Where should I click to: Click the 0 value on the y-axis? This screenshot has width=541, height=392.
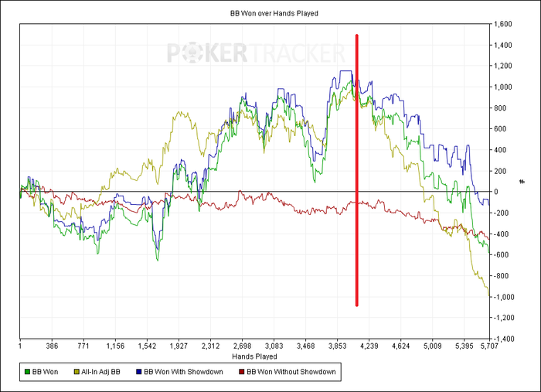496,192
